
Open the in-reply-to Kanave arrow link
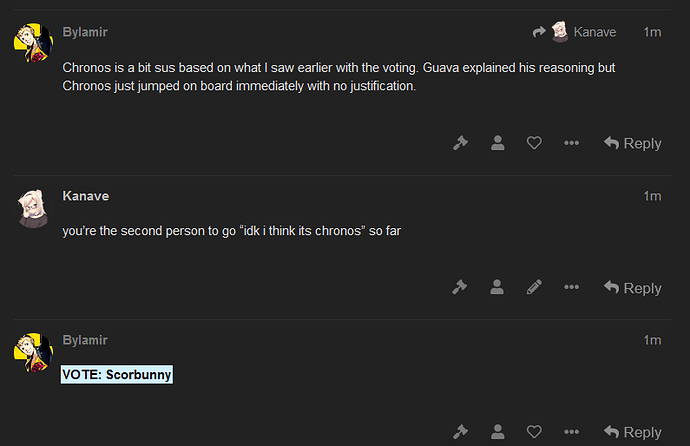click(x=574, y=32)
